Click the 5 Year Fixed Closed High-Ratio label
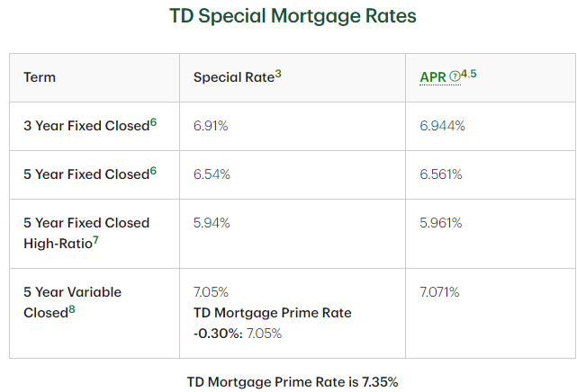577x392 pixels. point(86,232)
